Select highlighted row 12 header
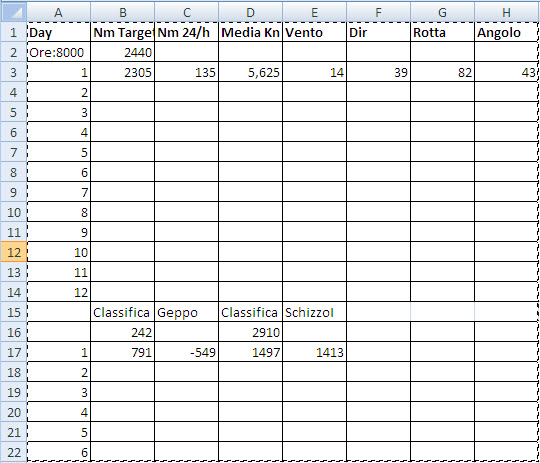This screenshot has width=540, height=463. click(14, 252)
